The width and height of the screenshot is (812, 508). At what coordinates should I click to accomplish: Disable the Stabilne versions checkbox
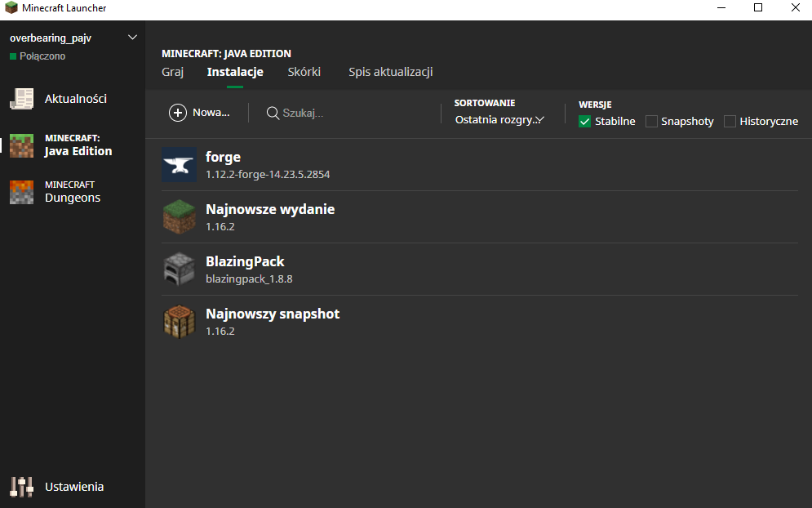pyautogui.click(x=584, y=122)
